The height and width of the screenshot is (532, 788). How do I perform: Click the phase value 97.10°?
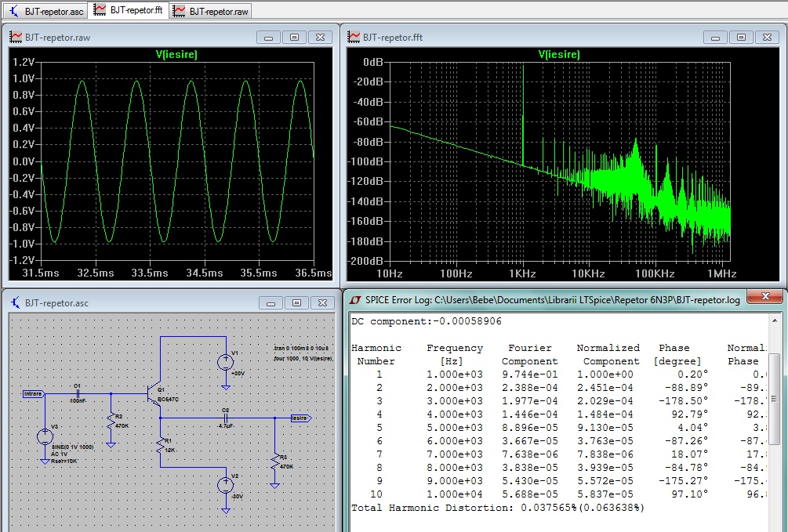(x=689, y=494)
